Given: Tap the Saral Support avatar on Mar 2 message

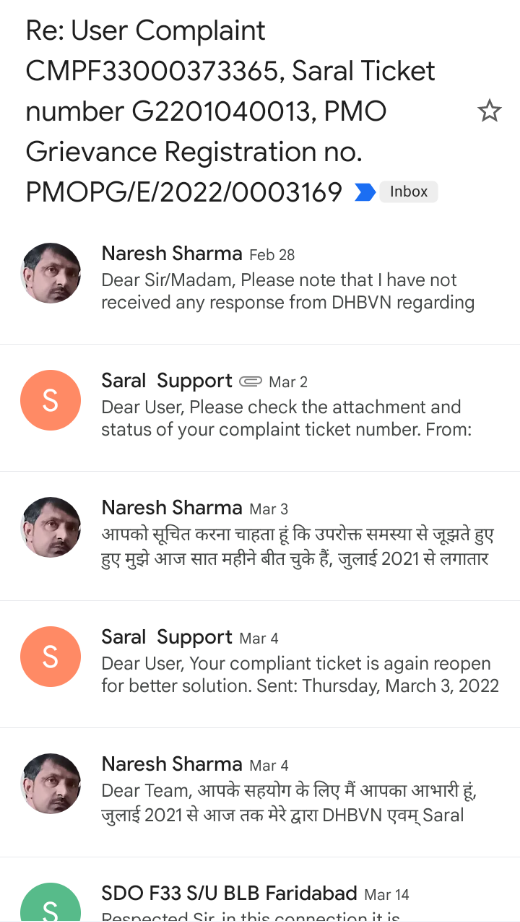Looking at the screenshot, I should pyautogui.click(x=51, y=400).
